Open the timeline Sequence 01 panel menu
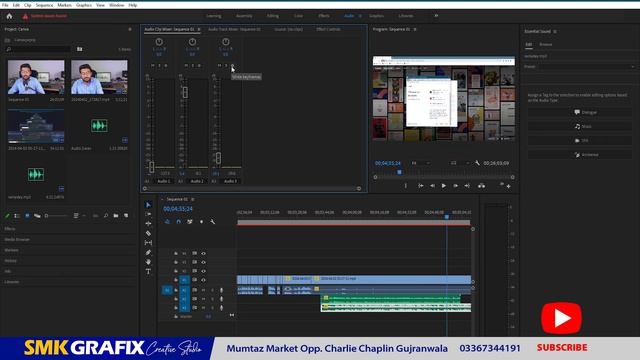 click(x=193, y=199)
